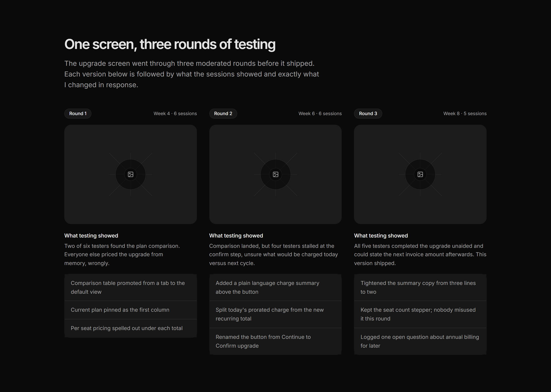Select the Round 2 badge

coord(223,113)
